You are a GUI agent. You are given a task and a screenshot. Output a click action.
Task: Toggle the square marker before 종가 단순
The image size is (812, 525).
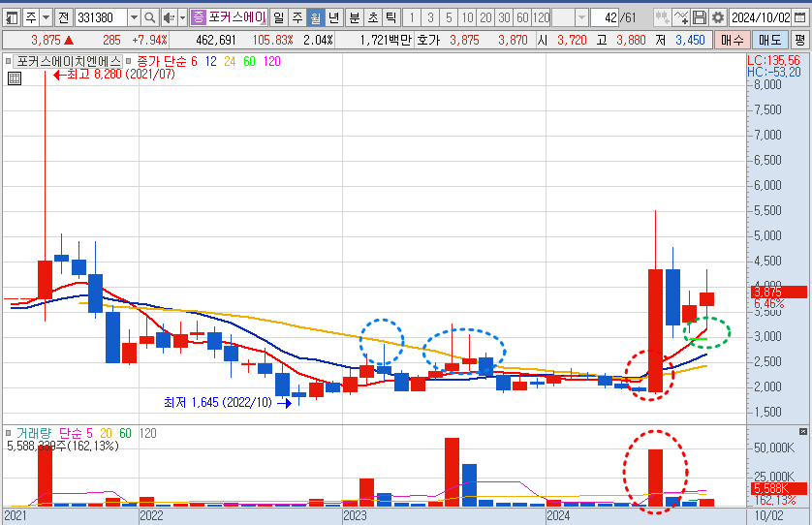click(129, 62)
